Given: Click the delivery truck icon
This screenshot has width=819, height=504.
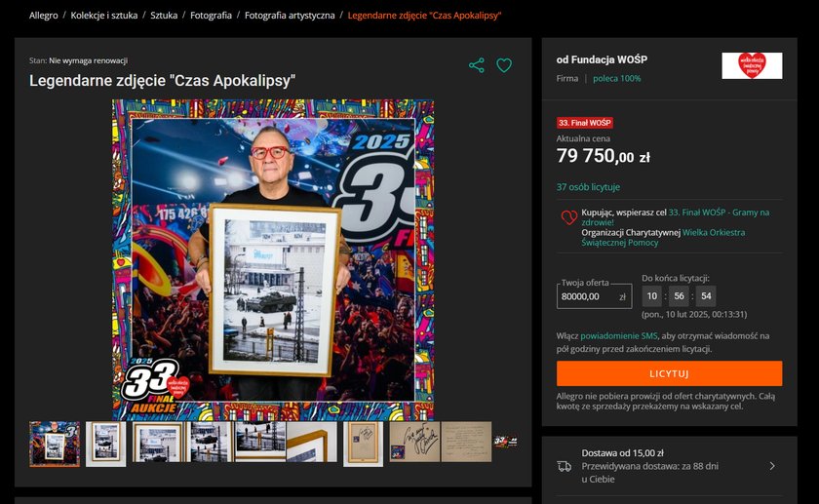Looking at the screenshot, I should click(565, 466).
